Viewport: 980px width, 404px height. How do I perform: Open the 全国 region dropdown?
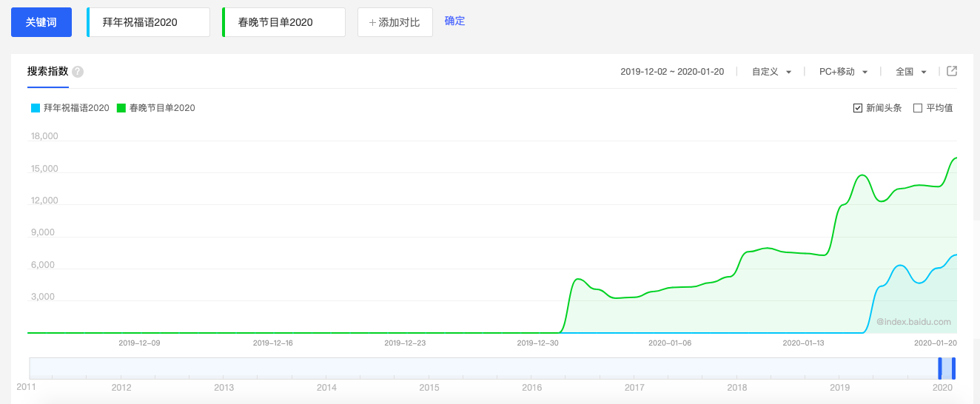(x=911, y=72)
